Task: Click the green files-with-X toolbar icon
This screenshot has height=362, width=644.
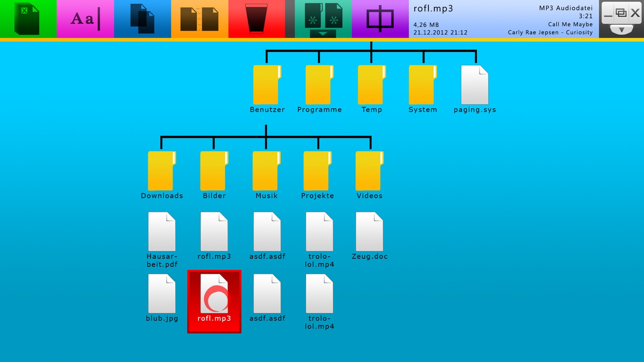Action: [28, 19]
